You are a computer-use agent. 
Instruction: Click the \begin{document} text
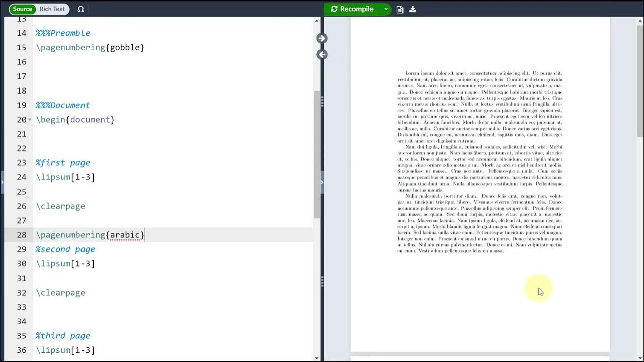pos(75,120)
